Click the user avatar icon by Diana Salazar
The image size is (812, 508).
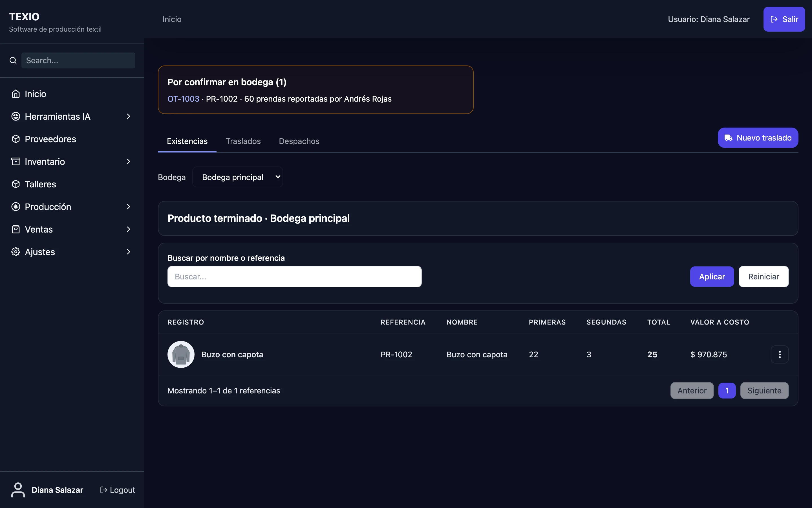[18, 490]
